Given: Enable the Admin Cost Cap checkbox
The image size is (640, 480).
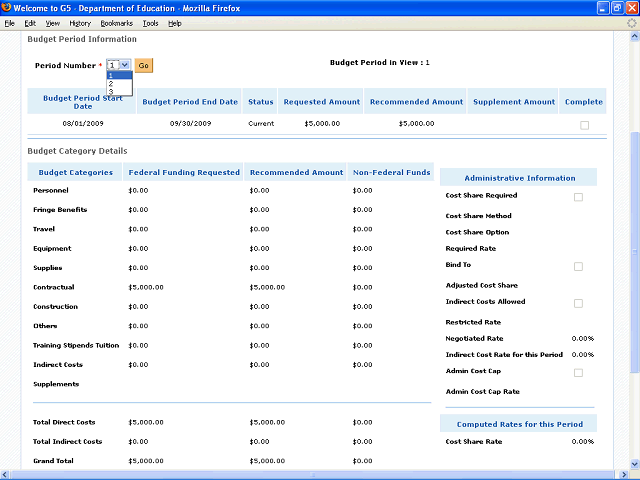Looking at the screenshot, I should point(578,373).
